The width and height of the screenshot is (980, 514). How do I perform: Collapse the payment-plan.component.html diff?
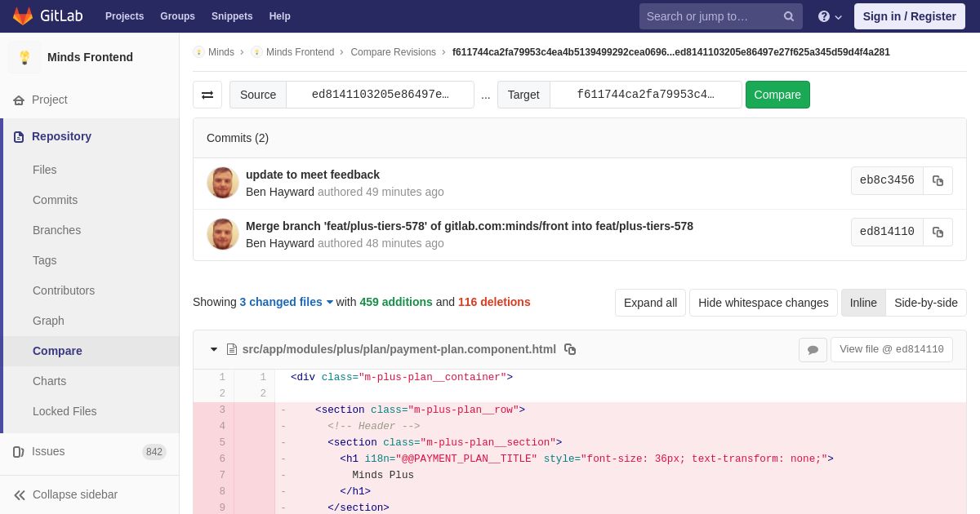click(214, 349)
